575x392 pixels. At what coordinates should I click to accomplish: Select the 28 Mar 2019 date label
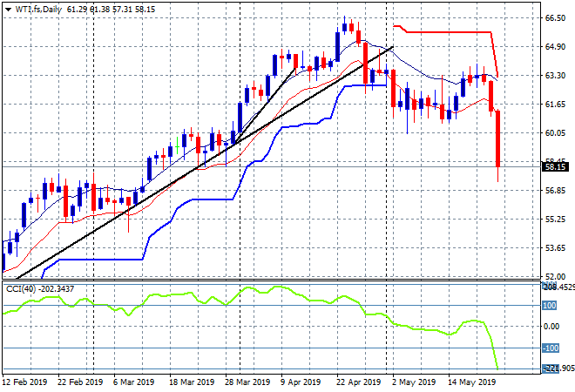click(x=247, y=382)
